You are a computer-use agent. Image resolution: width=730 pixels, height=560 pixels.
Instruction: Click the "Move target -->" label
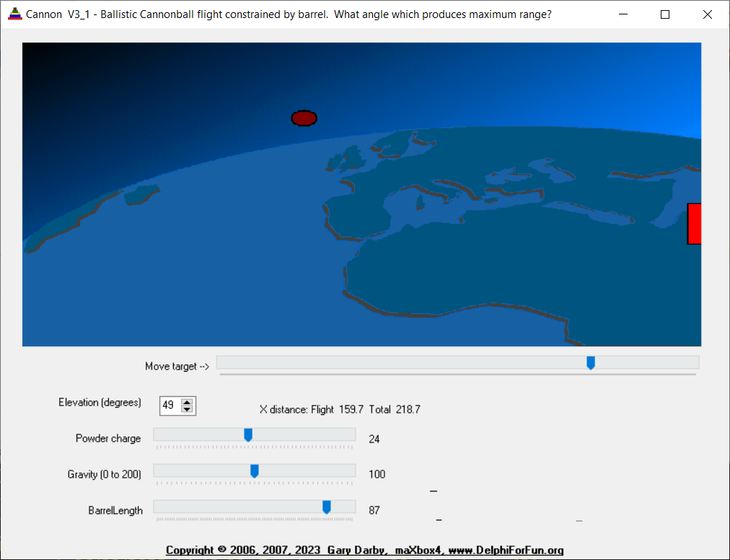[x=177, y=366]
